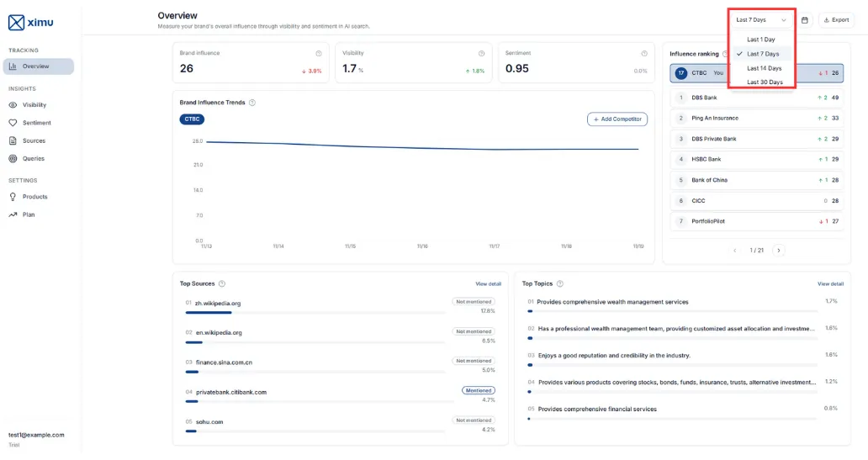Click the Brand Influence Trends info icon

tap(252, 103)
